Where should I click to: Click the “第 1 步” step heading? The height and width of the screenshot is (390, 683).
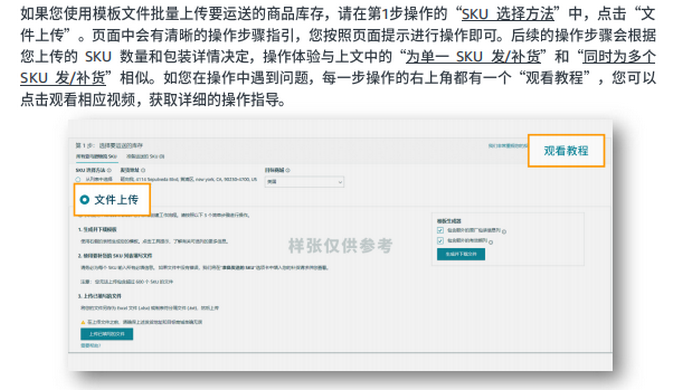click(109, 146)
